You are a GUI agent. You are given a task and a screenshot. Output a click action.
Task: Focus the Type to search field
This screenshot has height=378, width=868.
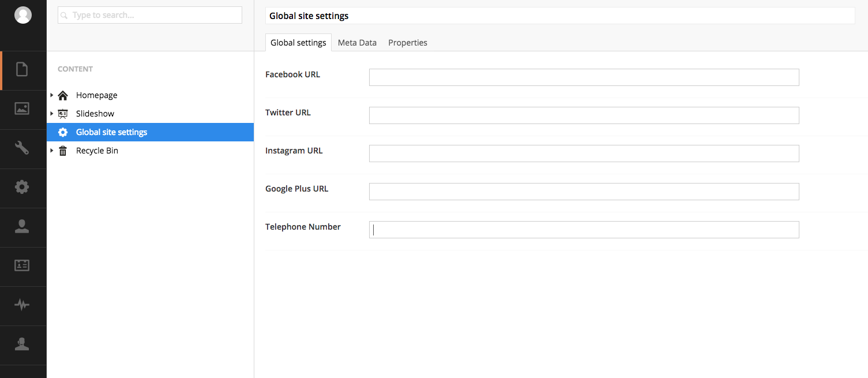[x=150, y=15]
